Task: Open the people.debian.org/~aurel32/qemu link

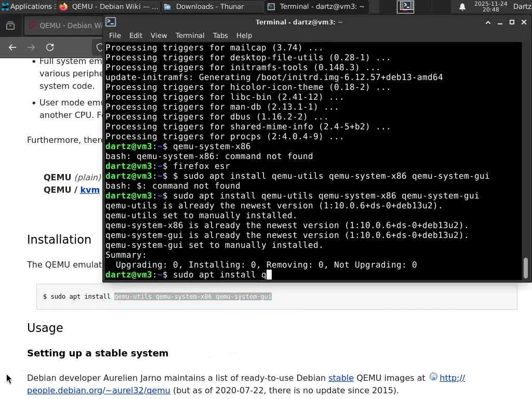Action: 98,391
